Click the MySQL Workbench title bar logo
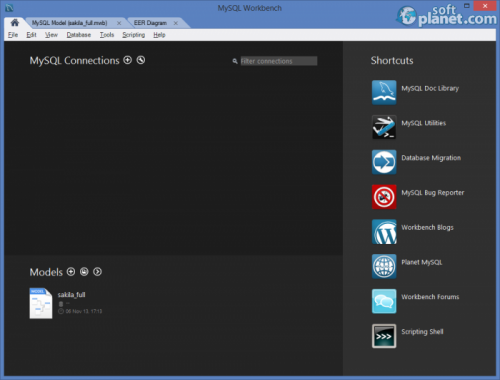Viewport: 500px width, 380px height. [9, 8]
